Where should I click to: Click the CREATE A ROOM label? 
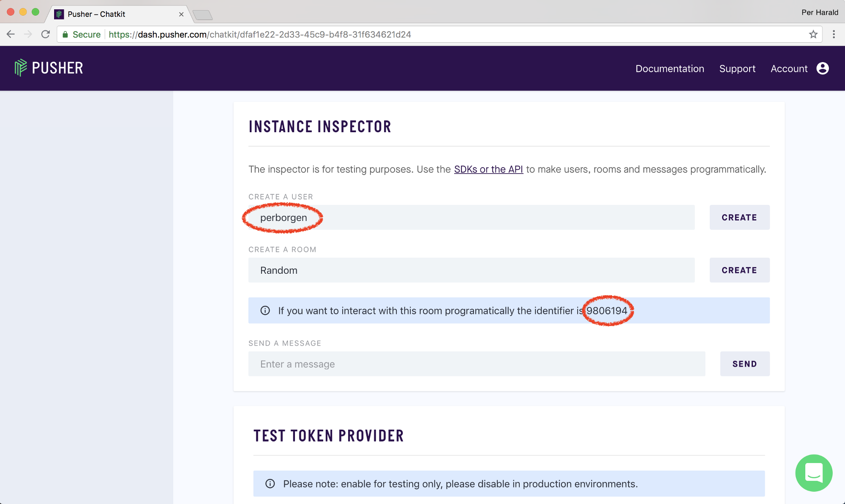[x=282, y=250]
